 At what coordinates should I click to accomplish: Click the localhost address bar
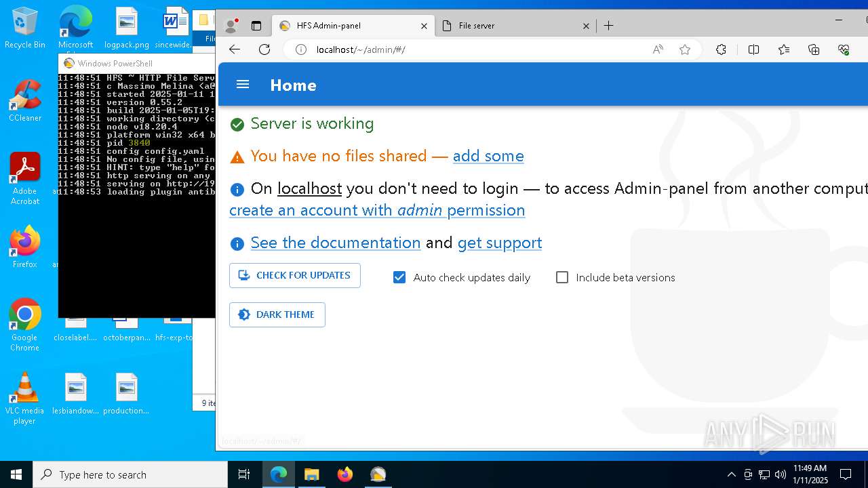(475, 49)
